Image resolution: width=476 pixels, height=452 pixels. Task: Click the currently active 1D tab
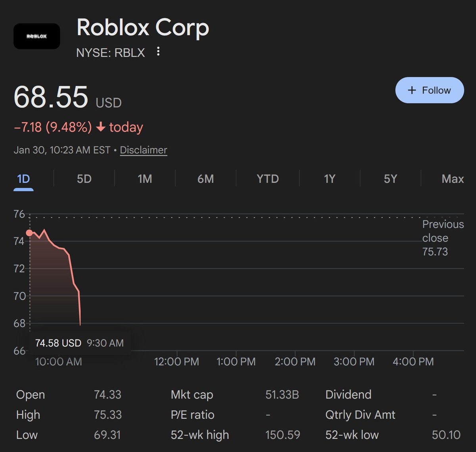point(23,179)
